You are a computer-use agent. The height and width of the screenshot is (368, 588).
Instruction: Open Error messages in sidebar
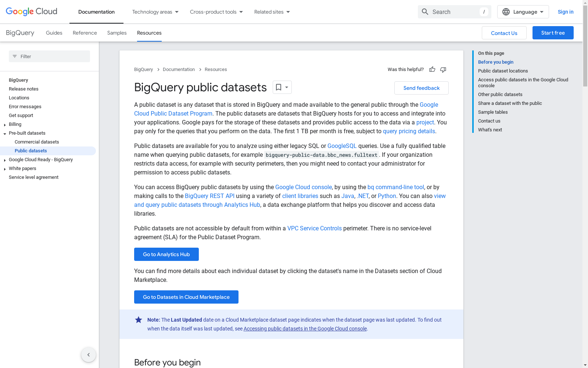[x=25, y=107]
